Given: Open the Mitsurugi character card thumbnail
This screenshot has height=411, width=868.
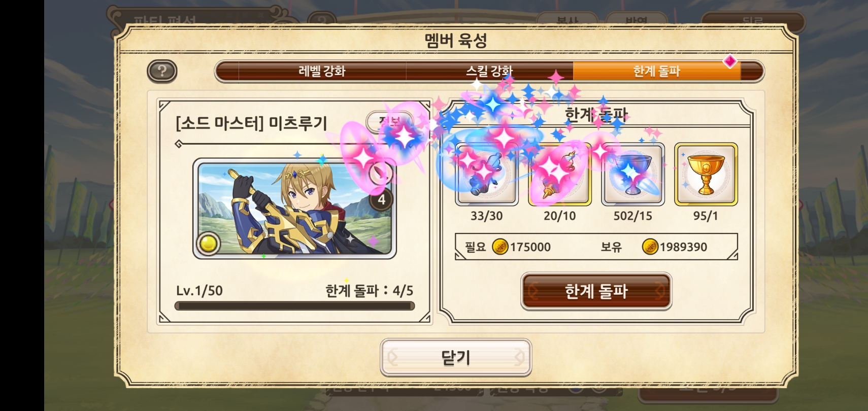Looking at the screenshot, I should click(294, 209).
